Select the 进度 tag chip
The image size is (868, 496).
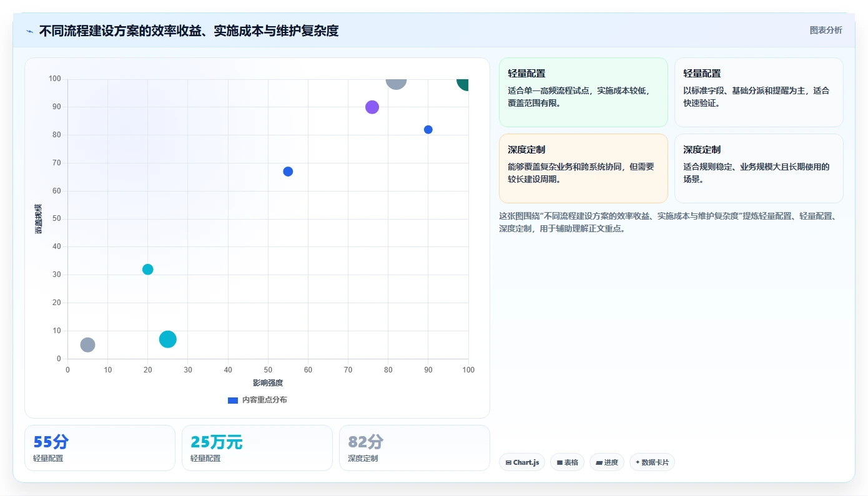606,462
